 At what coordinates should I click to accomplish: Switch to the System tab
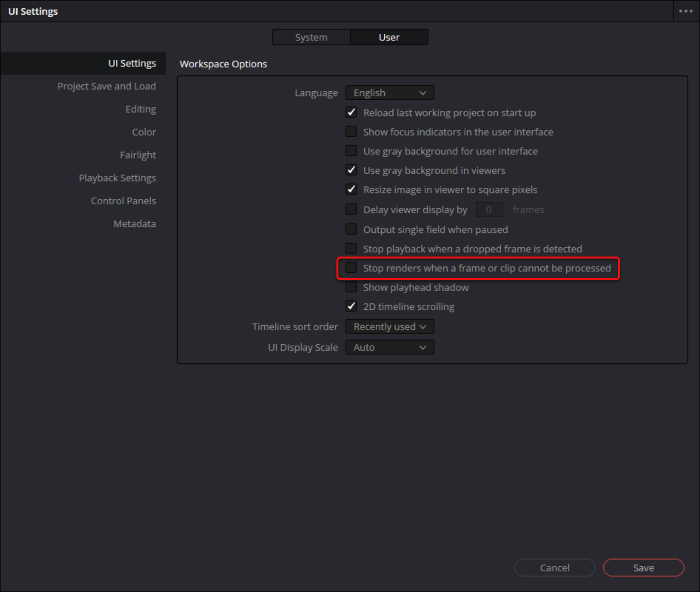311,37
